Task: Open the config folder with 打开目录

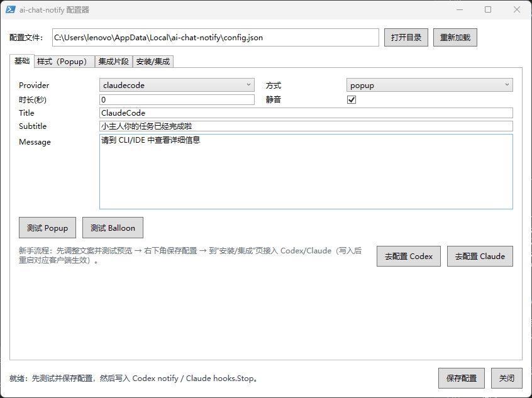Action: [x=406, y=37]
